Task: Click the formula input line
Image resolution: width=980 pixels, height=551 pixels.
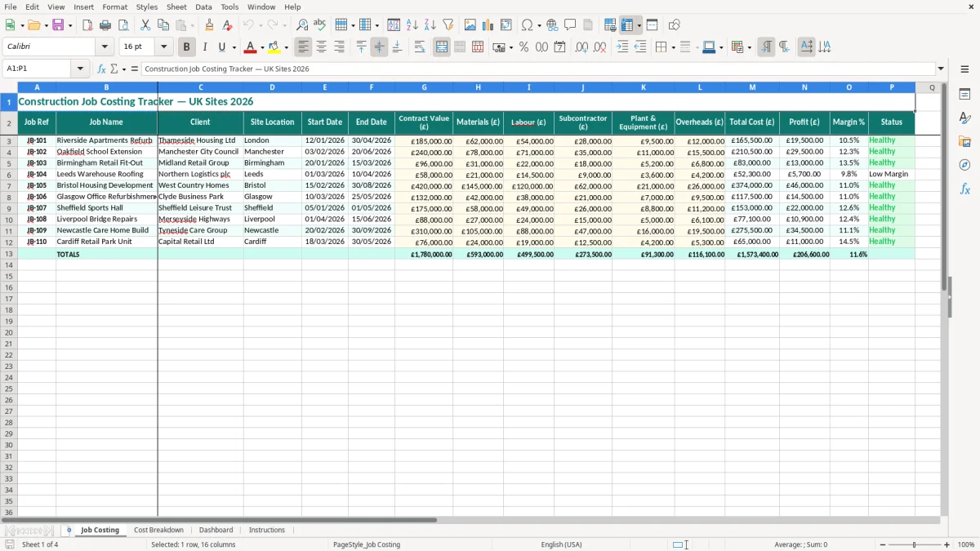Action: 538,69
